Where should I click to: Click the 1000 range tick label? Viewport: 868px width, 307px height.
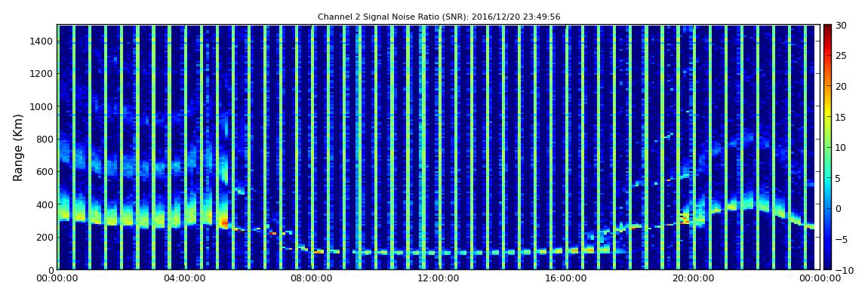point(42,107)
